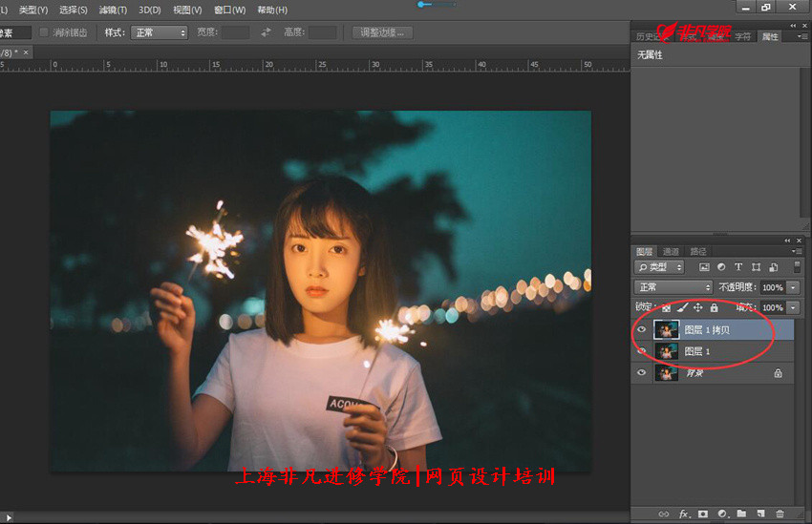Hide the 背景 layer
812x524 pixels.
(x=642, y=372)
